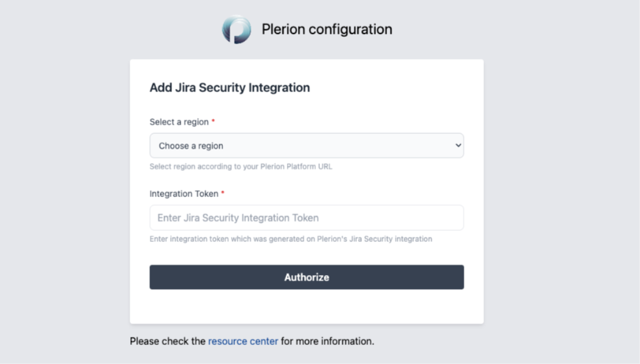This screenshot has height=364, width=640.
Task: Click the red asterisk beside Select a region
Action: (x=213, y=121)
